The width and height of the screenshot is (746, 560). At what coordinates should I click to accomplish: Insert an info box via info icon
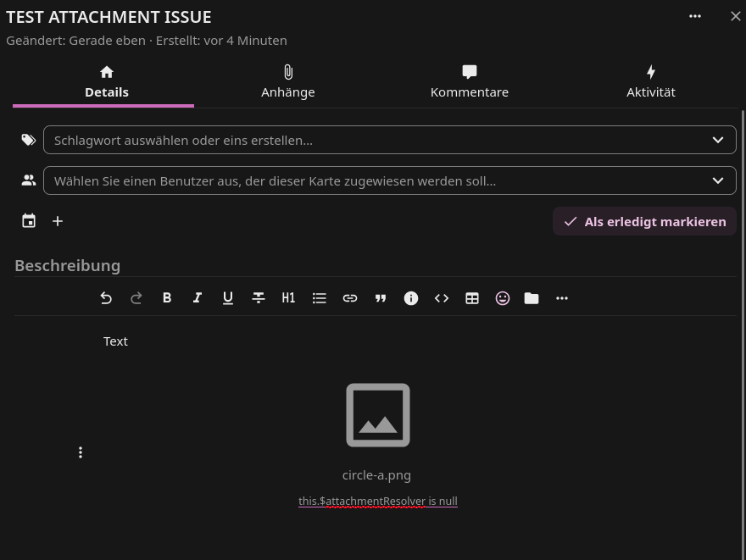(x=411, y=298)
